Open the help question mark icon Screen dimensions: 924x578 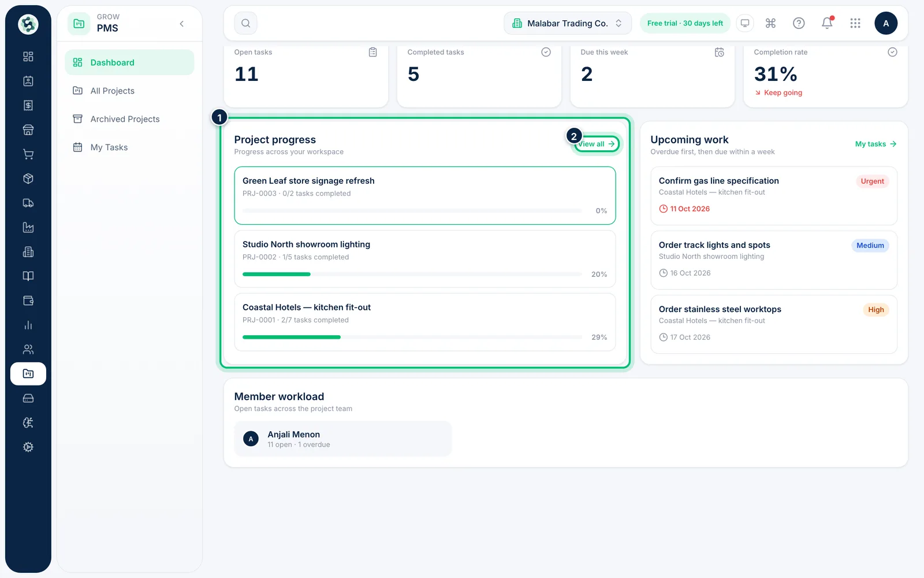(x=799, y=23)
